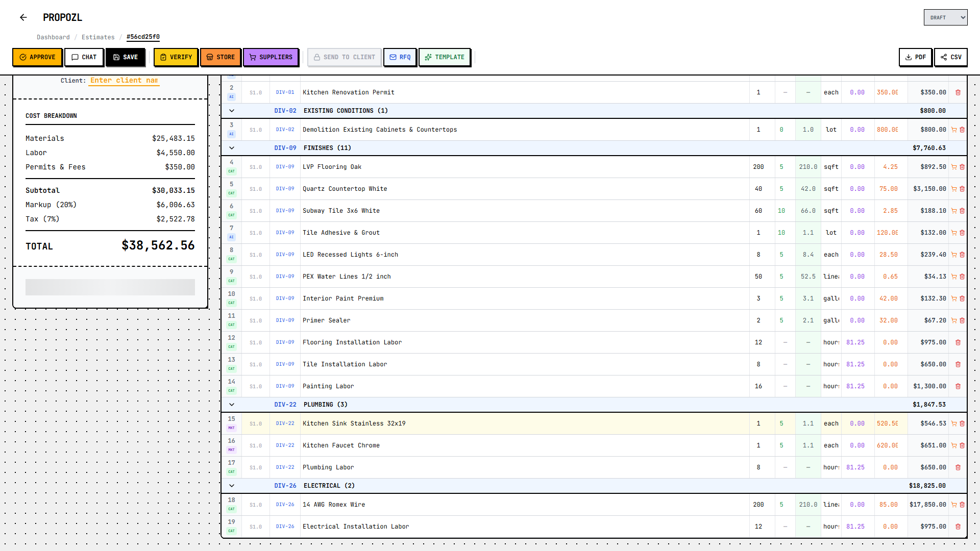This screenshot has height=551, width=980.
Task: Open the Suppliers button
Action: pyautogui.click(x=271, y=57)
